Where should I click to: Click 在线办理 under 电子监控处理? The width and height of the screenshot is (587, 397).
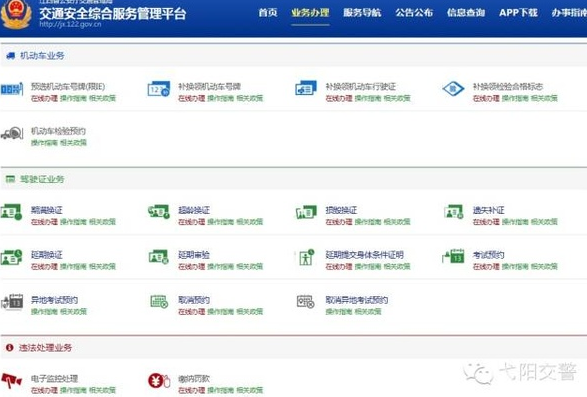point(44,390)
